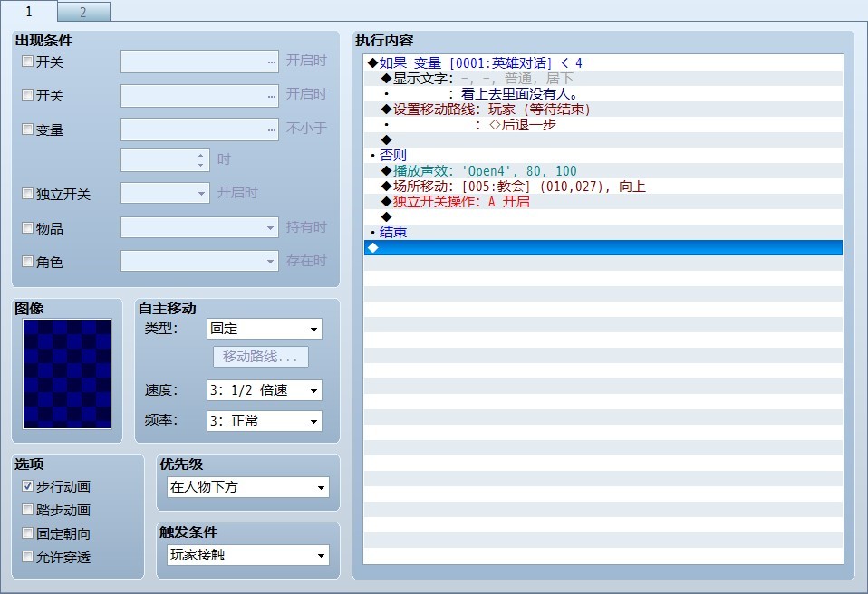
Task: Click the 移动路线... button
Action: point(261,357)
